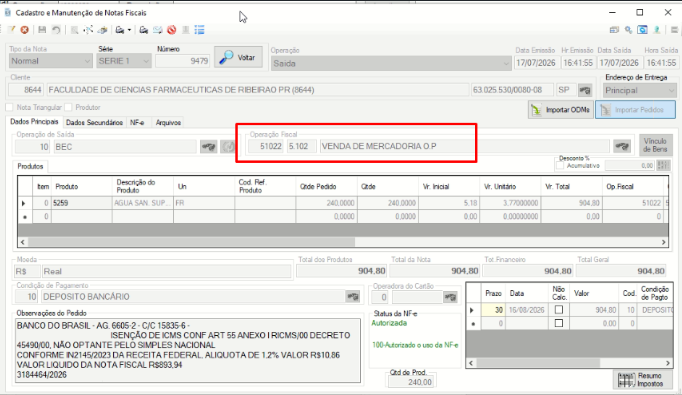Click the Moeda field showing Real
Viewport: 682px width, 395px height.
click(167, 271)
